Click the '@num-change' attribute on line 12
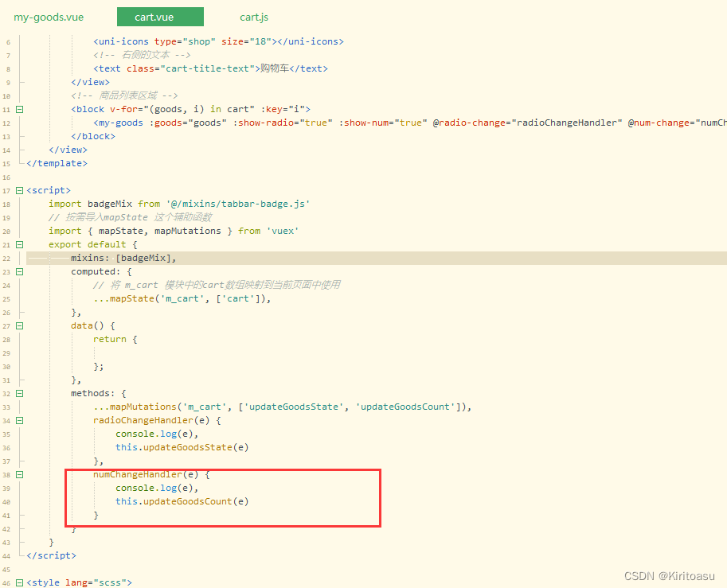 (659, 123)
